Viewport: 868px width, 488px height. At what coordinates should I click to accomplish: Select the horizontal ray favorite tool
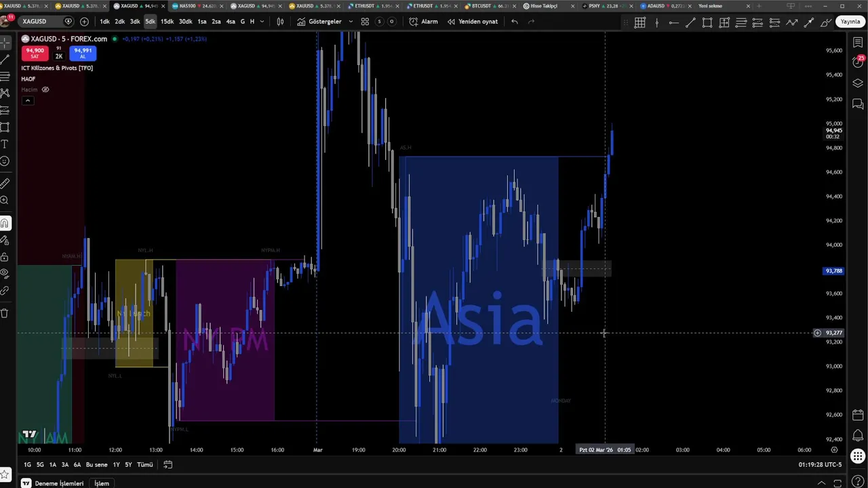[x=673, y=22]
